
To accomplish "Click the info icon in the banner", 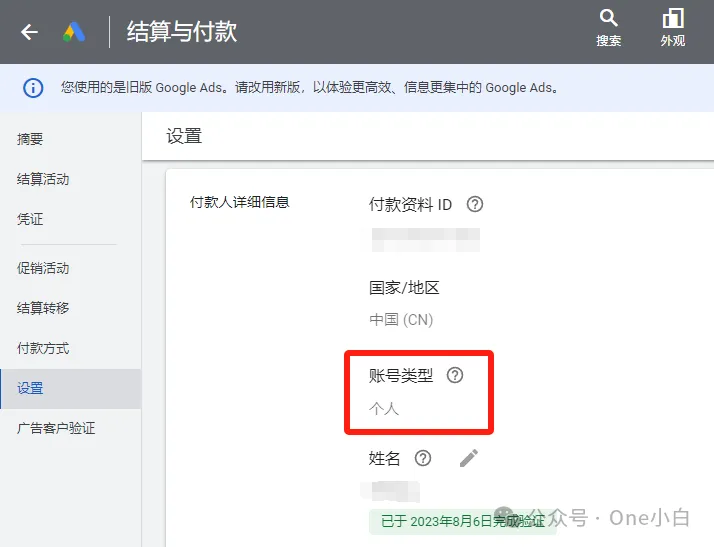I will 33,87.
